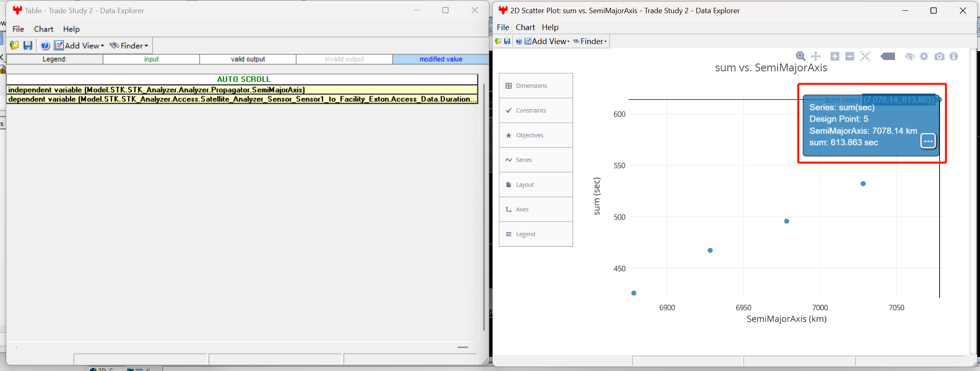Open Add View dropdown in Scatter Plot window
The width and height of the screenshot is (980, 371).
click(x=547, y=41)
